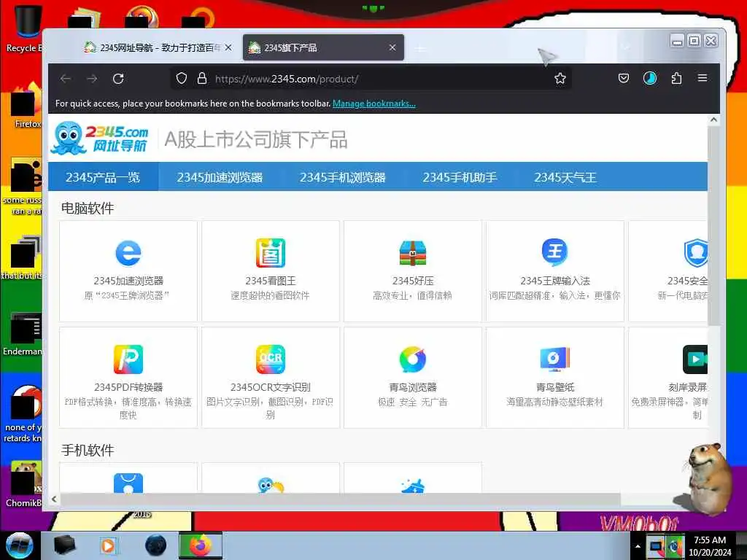Open the Firefox hamburger menu
This screenshot has width=747, height=560.
click(x=703, y=78)
